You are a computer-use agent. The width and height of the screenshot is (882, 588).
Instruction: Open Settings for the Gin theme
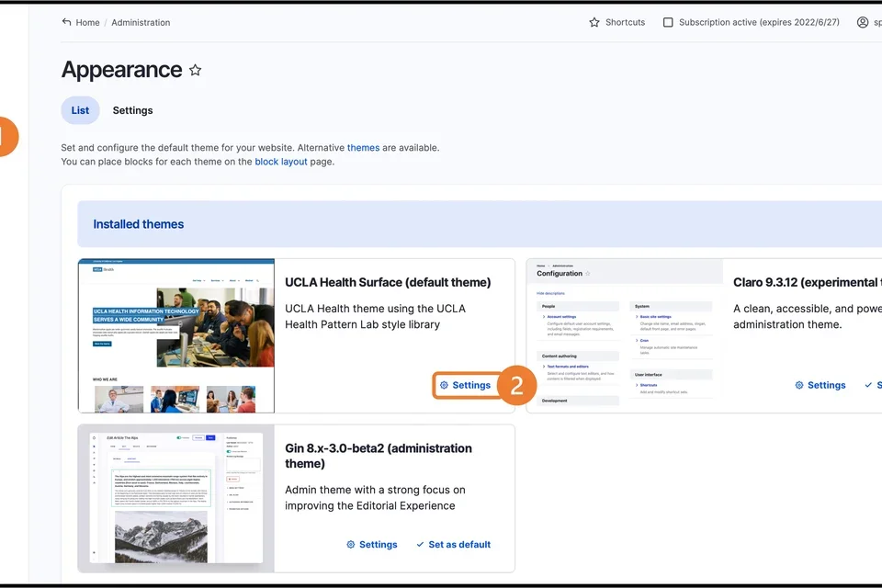coord(372,545)
